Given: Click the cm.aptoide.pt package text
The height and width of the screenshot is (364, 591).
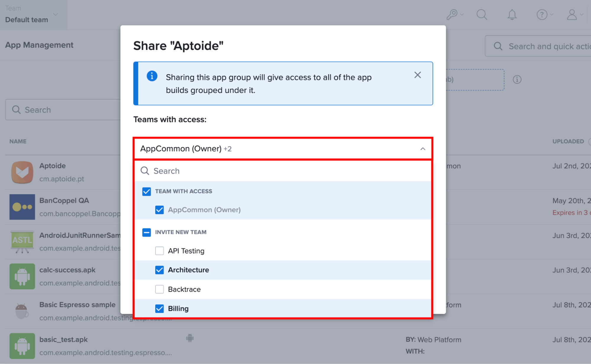Looking at the screenshot, I should pyautogui.click(x=61, y=179).
